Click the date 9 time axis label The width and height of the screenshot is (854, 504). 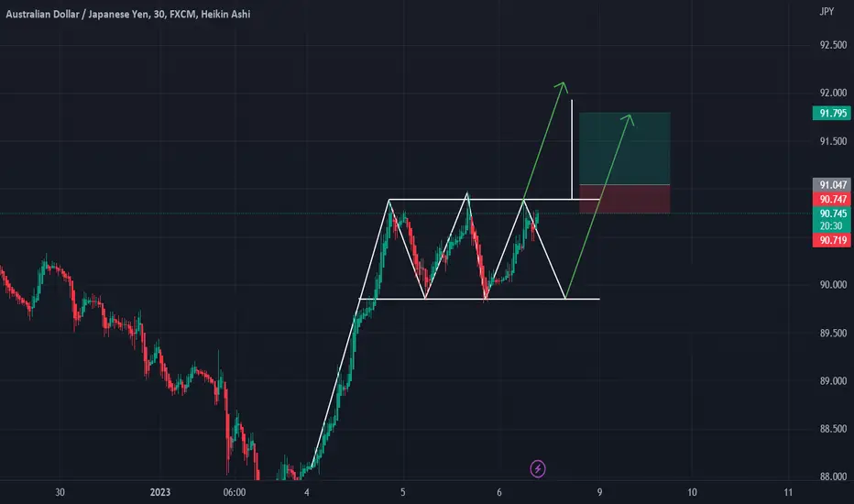click(599, 493)
